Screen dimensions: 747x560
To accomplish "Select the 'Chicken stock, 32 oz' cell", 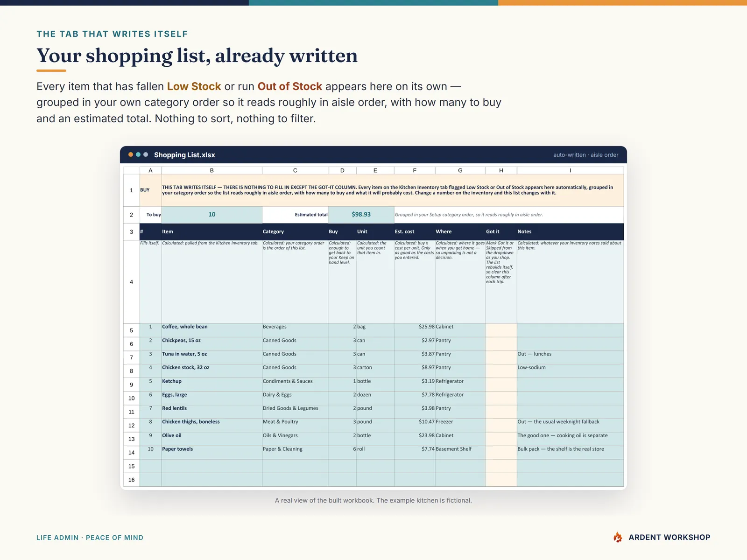I will point(212,371).
